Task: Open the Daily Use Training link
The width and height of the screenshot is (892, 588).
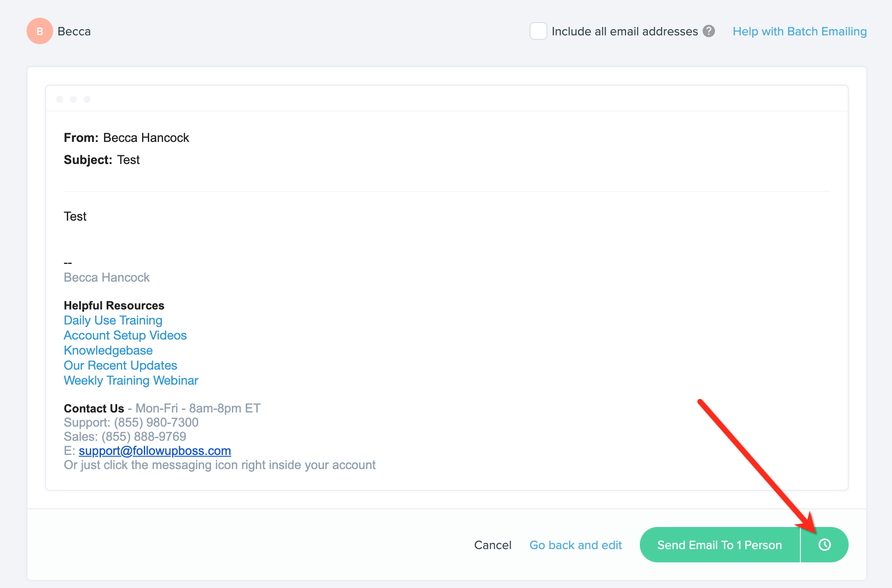Action: (113, 321)
